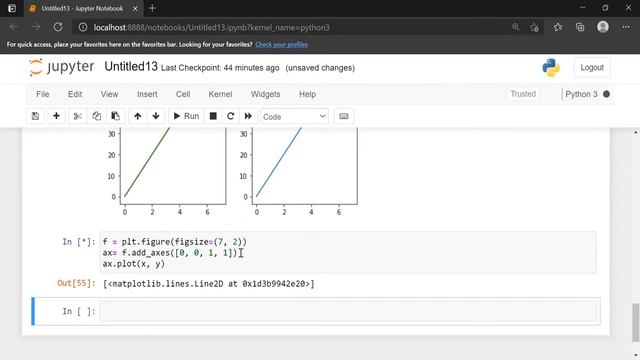
Task: Open cell type dropdown showing Code
Action: click(294, 117)
